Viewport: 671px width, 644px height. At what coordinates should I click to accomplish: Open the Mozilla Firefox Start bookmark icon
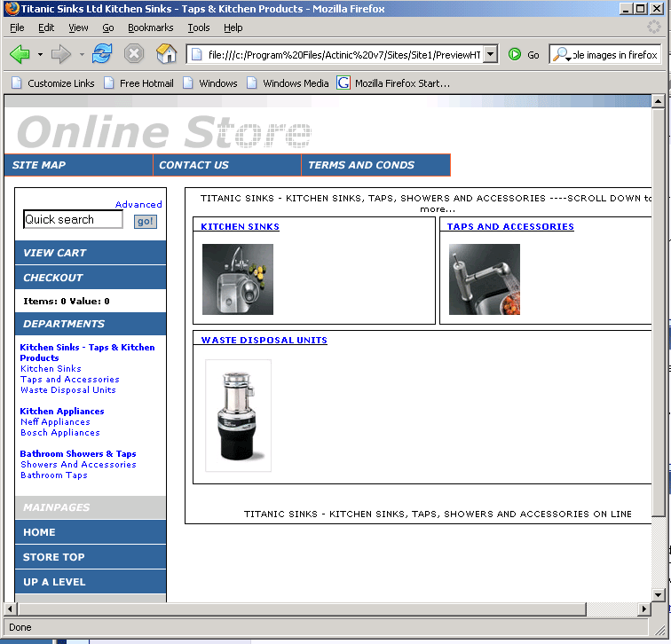(x=343, y=83)
